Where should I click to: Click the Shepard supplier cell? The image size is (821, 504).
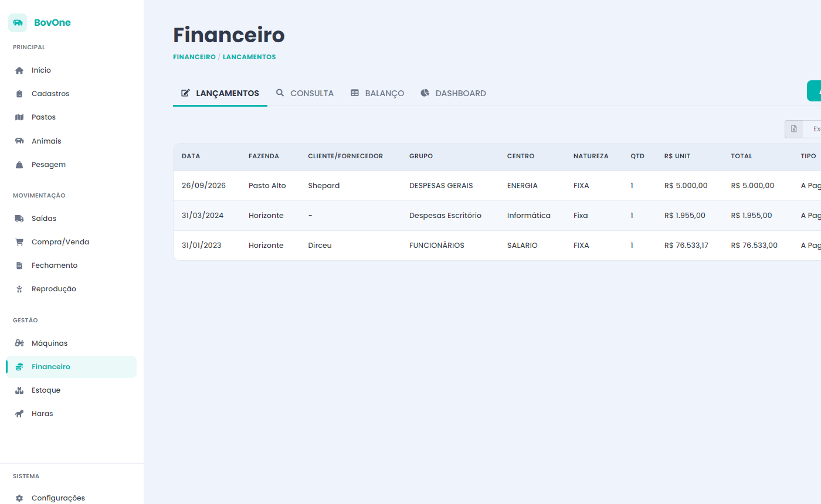324,186
